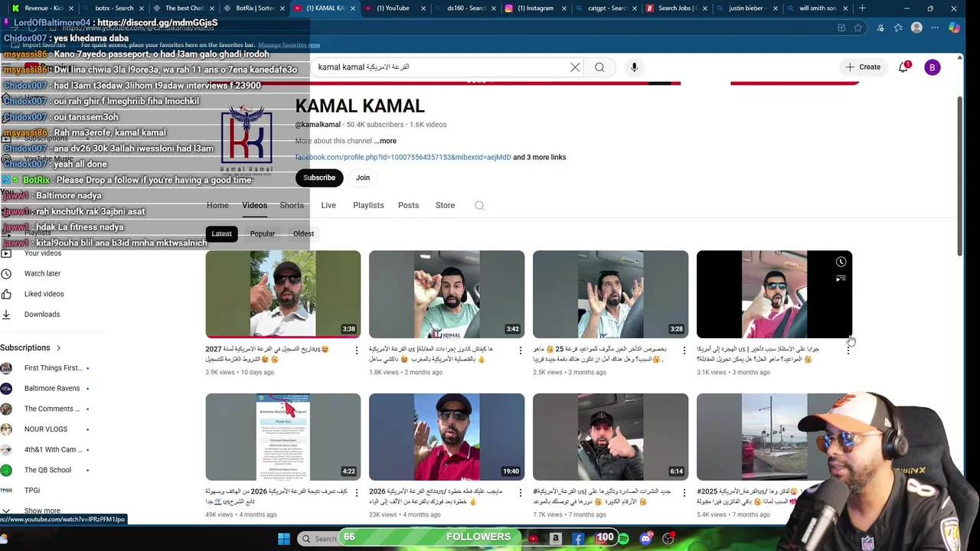This screenshot has width=980, height=551.
Task: Switch to channel Shorts tab
Action: [292, 205]
